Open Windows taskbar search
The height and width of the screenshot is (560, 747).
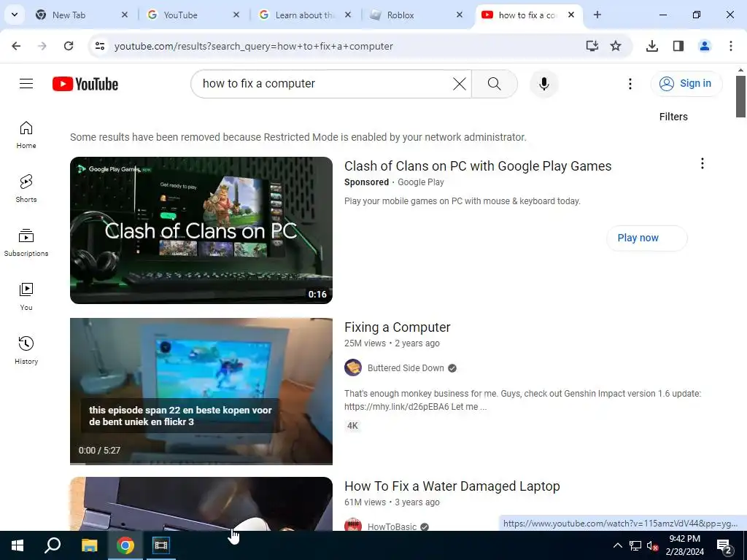53,545
